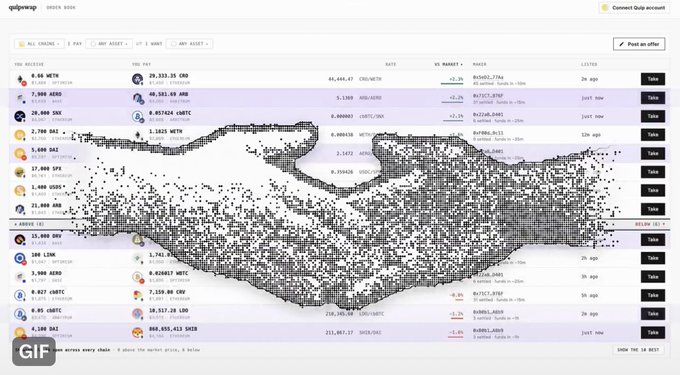Click SHOW THE 10 BEST button
Screen dimensions: 680x375
(638, 350)
